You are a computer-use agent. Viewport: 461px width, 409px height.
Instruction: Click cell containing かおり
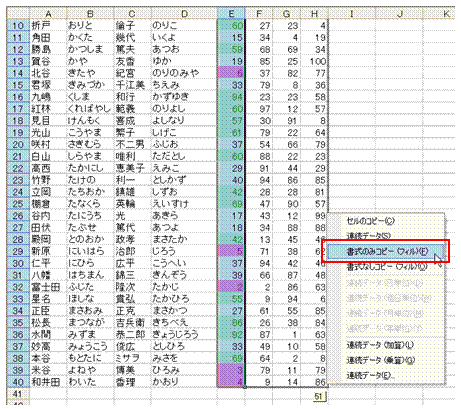tap(184, 382)
